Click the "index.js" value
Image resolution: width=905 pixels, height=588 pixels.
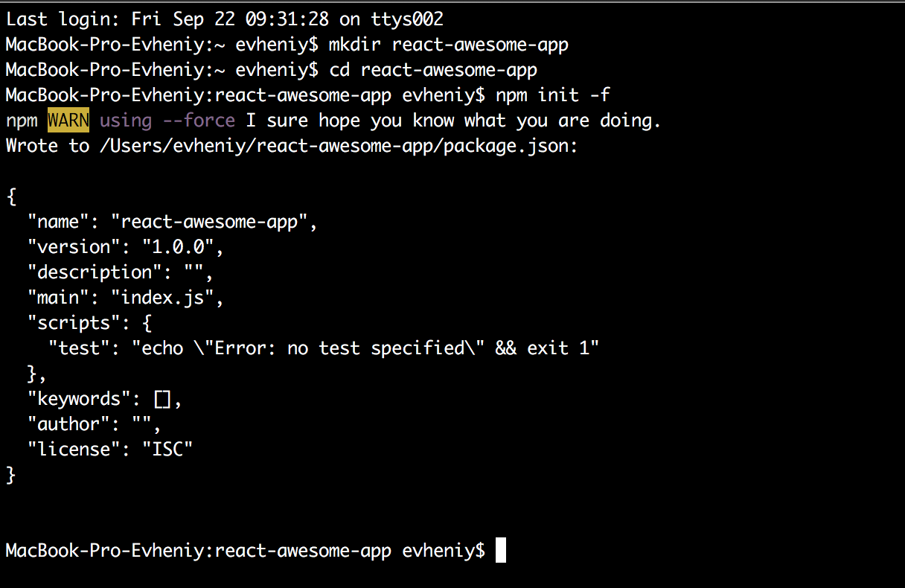click(163, 298)
